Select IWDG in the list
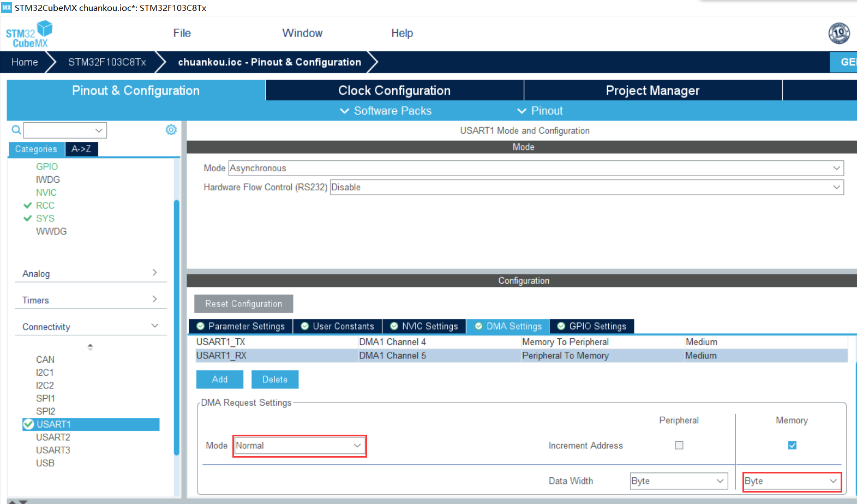 tap(48, 179)
